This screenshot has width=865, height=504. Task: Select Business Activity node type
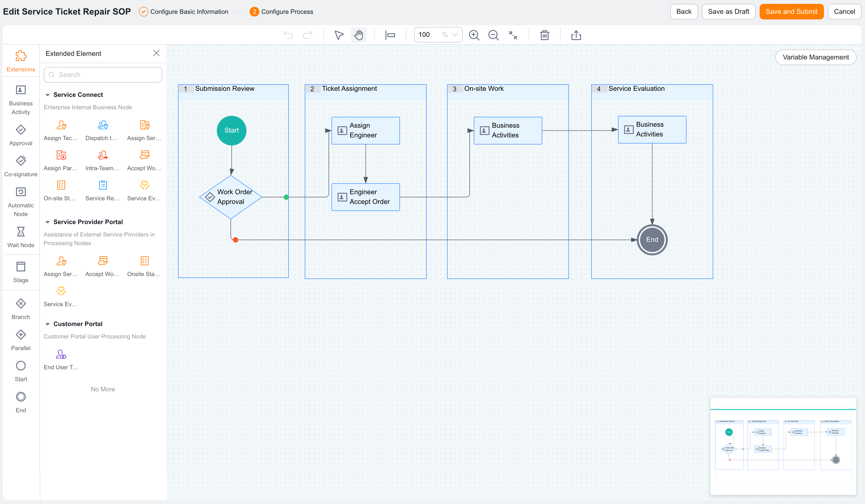21,100
